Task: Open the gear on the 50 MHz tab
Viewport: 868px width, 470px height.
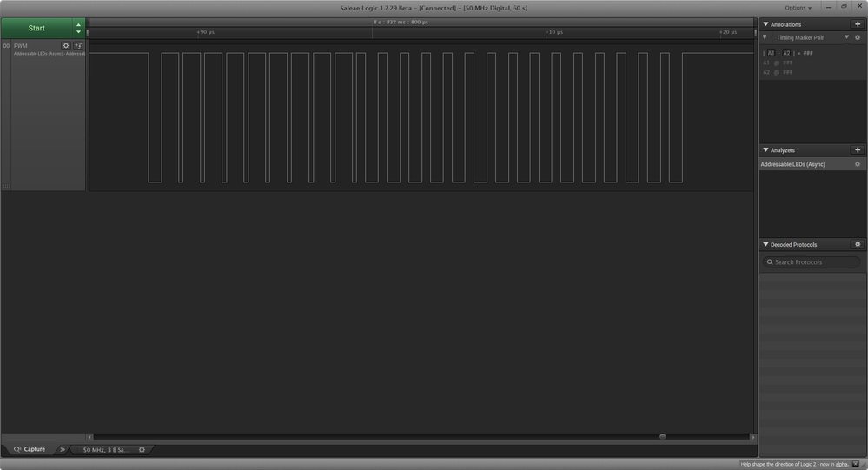Action: pos(142,449)
